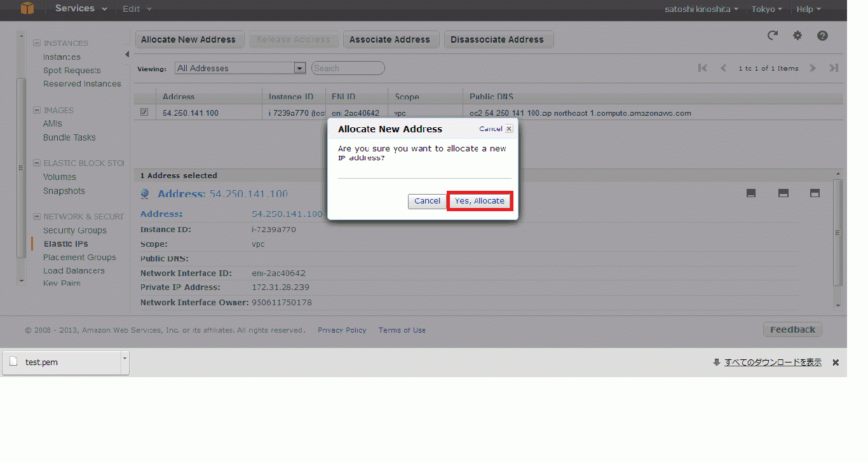Open Load Balancers in sidebar
The width and height of the screenshot is (868, 463).
click(x=74, y=270)
